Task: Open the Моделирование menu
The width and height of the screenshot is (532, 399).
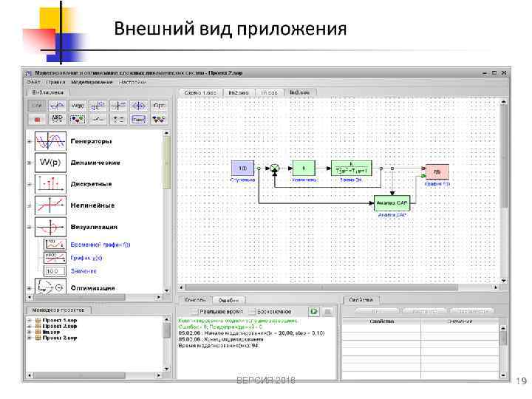Action: point(92,82)
